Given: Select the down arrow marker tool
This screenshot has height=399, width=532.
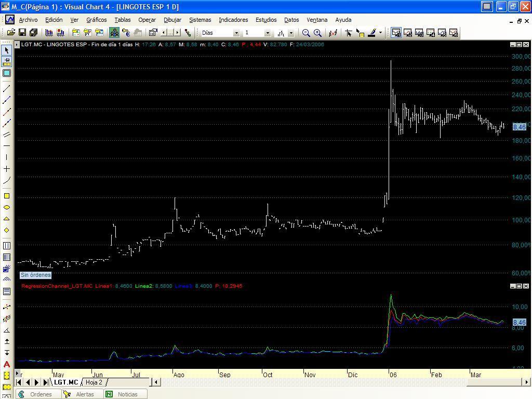Looking at the screenshot, I should [x=6, y=353].
